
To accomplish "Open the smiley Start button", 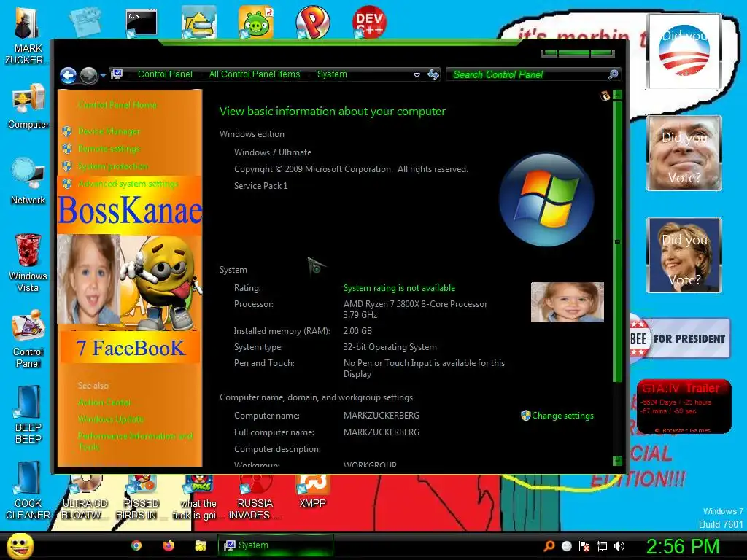I will pos(20,545).
